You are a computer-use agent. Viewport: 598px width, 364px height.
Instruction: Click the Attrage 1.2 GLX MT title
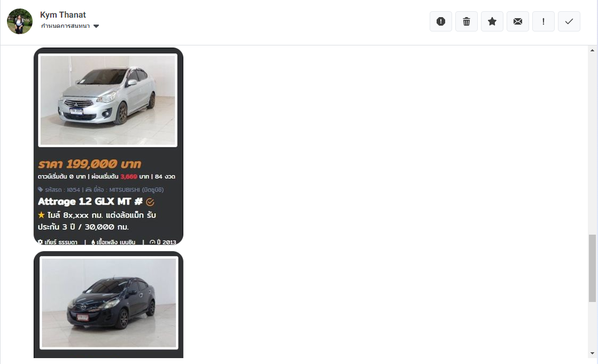90,202
